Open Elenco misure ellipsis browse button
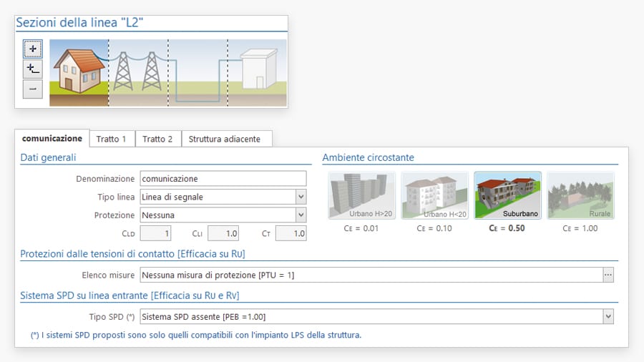This screenshot has height=362, width=644. click(x=608, y=275)
